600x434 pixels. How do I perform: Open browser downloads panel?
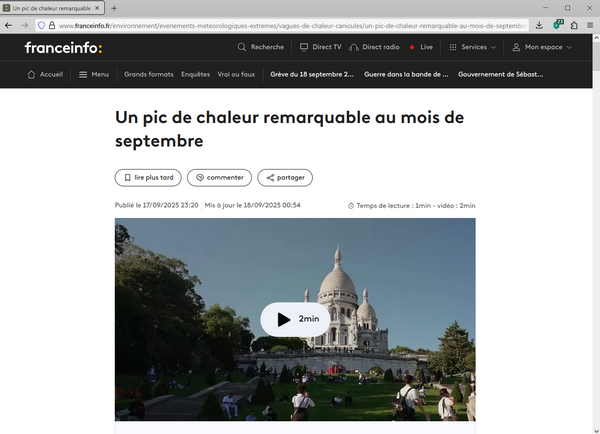(x=540, y=25)
